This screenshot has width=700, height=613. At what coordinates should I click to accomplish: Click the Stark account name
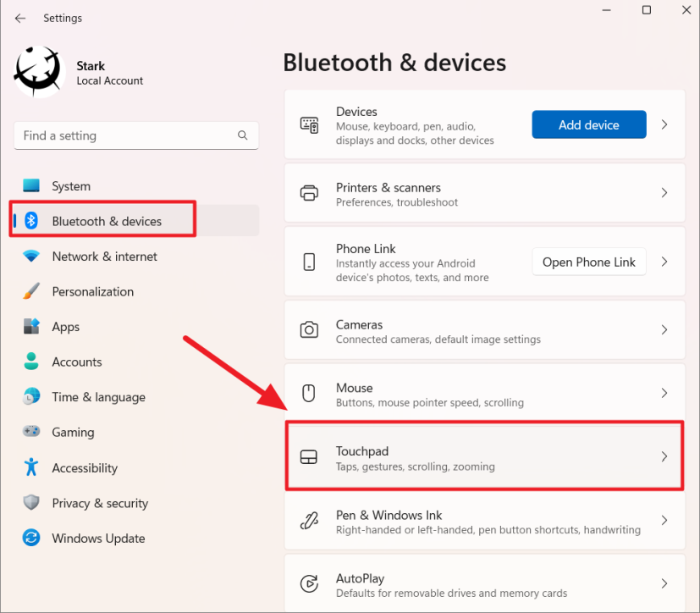[91, 66]
